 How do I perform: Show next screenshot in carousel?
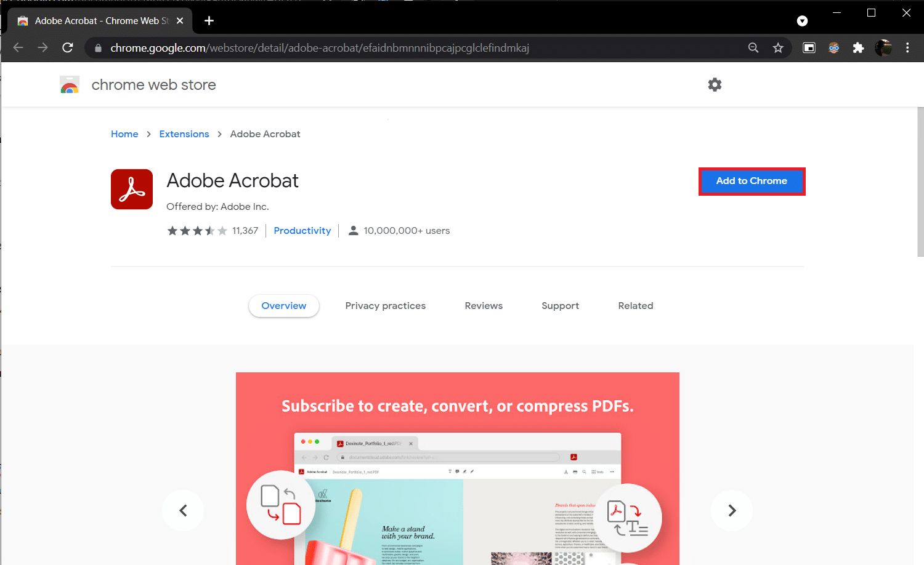click(x=732, y=510)
